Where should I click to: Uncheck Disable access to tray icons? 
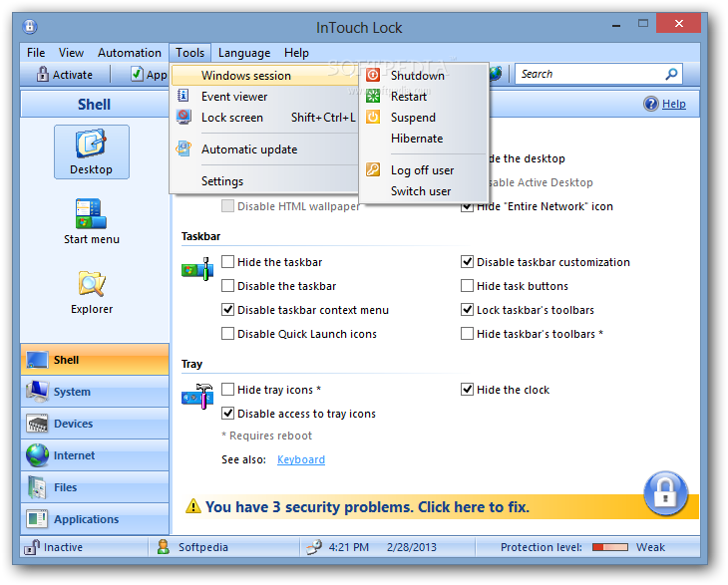tap(227, 413)
